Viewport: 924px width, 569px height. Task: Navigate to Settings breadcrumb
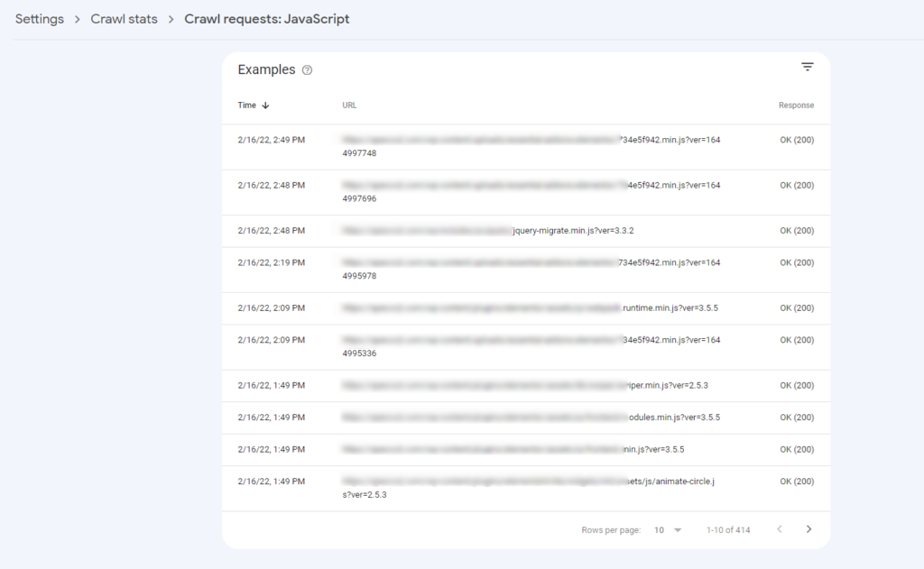tap(40, 19)
